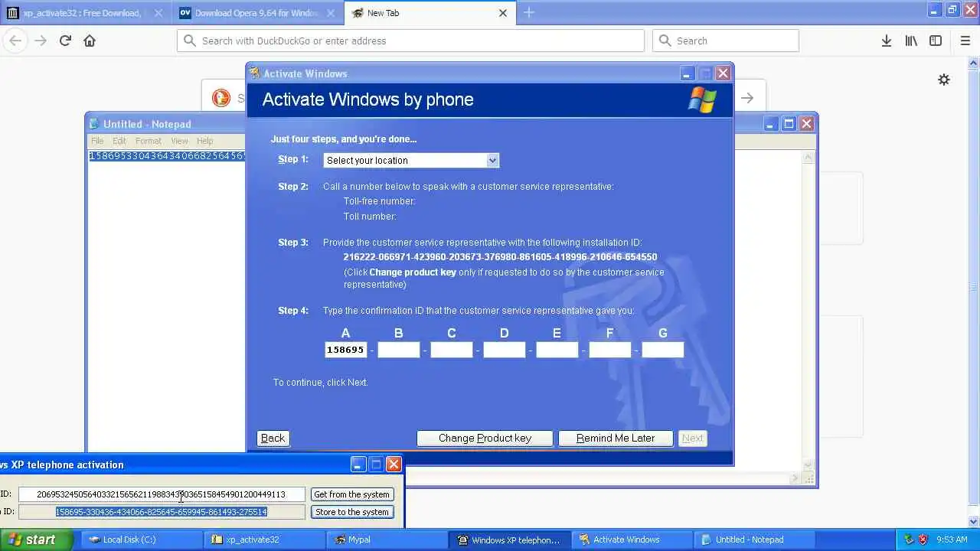Go to the browser home page icon
980x551 pixels.
pos(90,41)
